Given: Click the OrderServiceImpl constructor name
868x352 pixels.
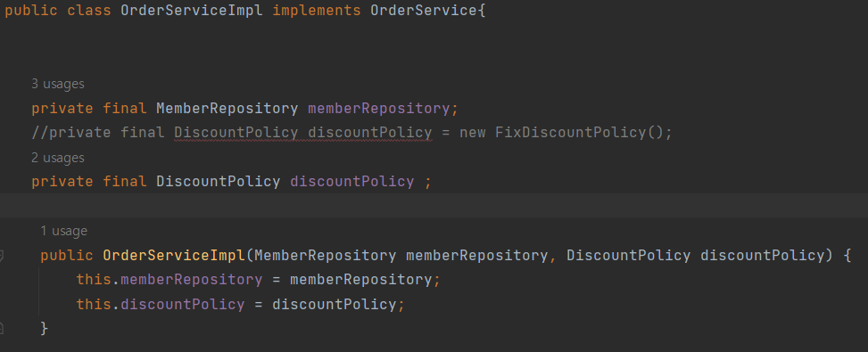Looking at the screenshot, I should (174, 256).
